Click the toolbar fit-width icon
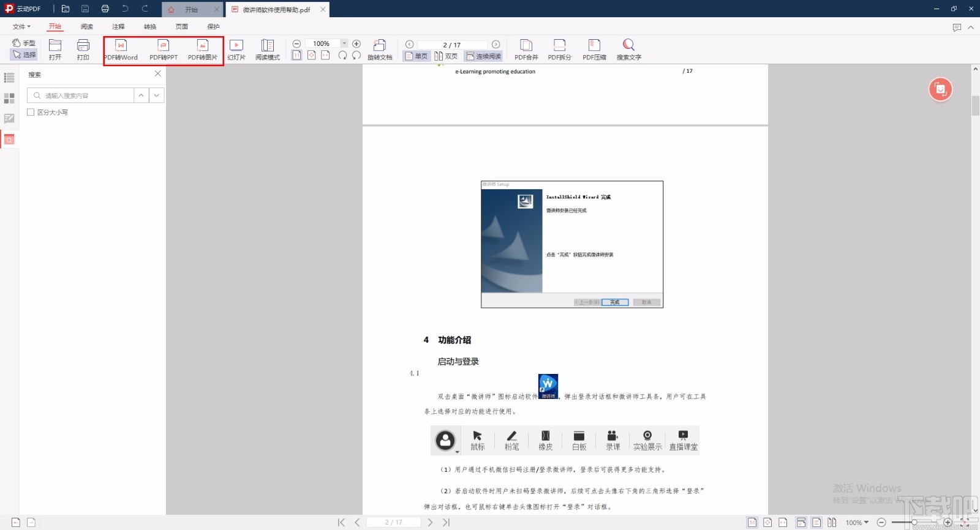The height and width of the screenshot is (530, 980). click(x=325, y=55)
